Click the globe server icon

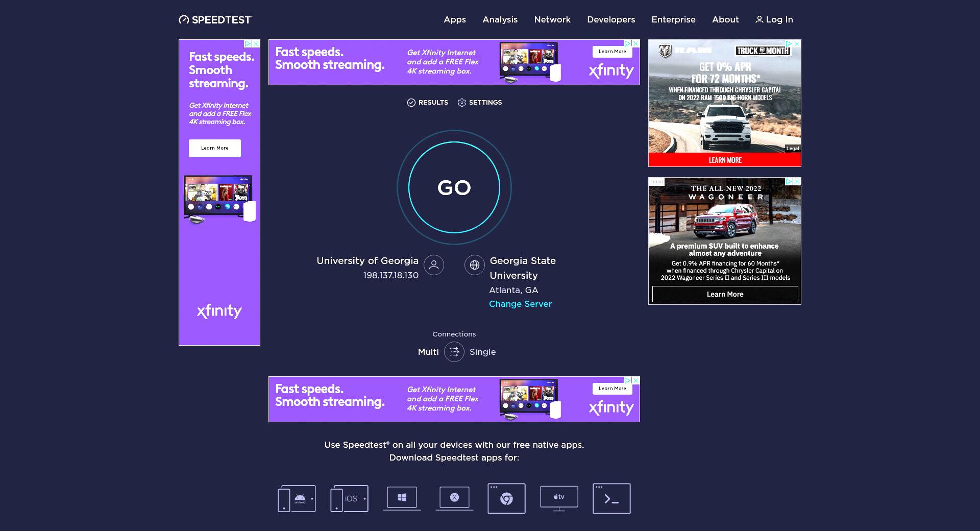tap(475, 265)
